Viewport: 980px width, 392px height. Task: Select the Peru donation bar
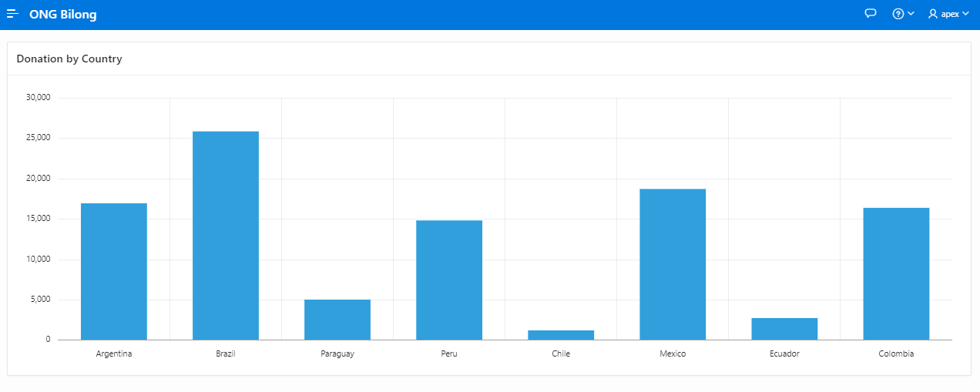[449, 280]
